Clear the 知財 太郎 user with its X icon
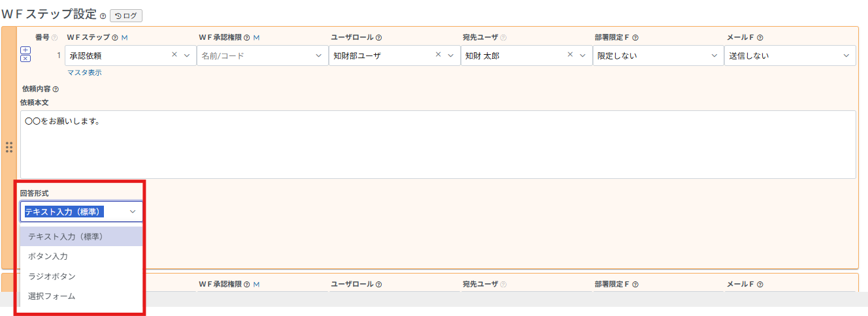The width and height of the screenshot is (868, 316). click(x=571, y=55)
